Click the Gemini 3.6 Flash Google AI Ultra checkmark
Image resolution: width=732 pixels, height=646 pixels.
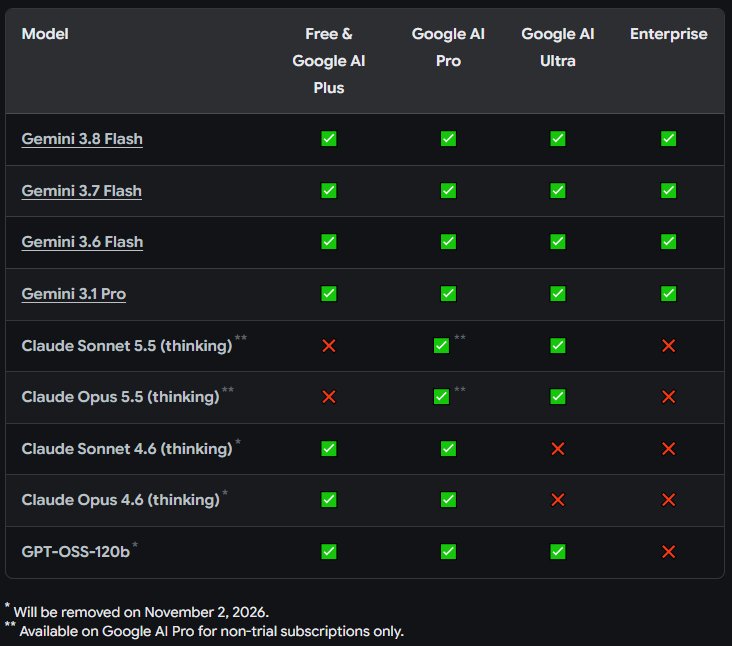558,242
